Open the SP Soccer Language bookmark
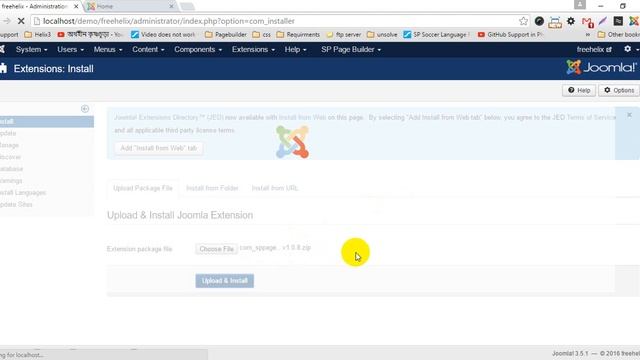640x360 pixels. coord(436,35)
